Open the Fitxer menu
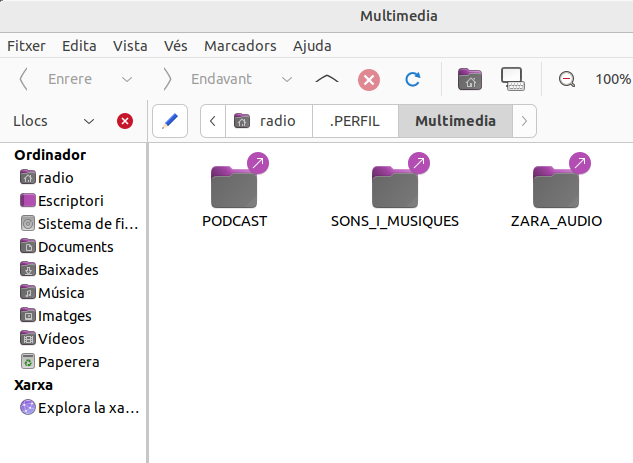The height and width of the screenshot is (463, 633). [26, 46]
